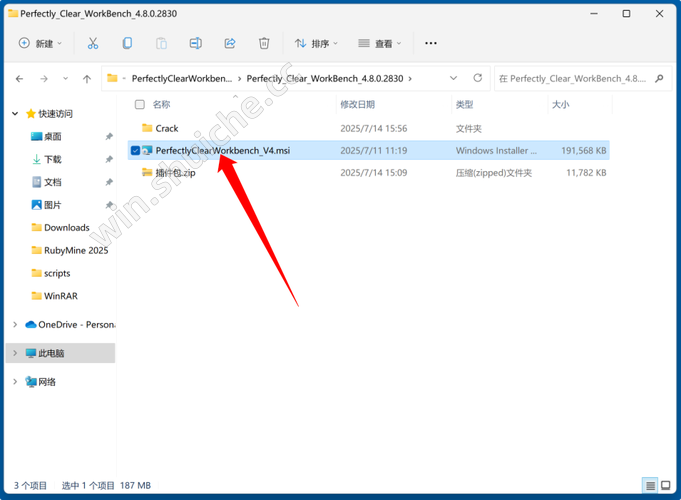681x500 pixels.
Task: Toggle the select-all checkbox in header
Action: point(140,104)
